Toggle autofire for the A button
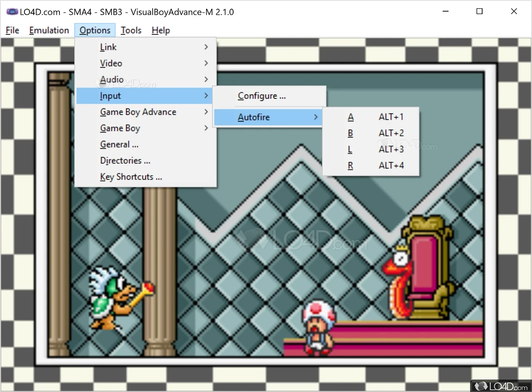Viewport: 532px width, 392px height. [x=371, y=117]
